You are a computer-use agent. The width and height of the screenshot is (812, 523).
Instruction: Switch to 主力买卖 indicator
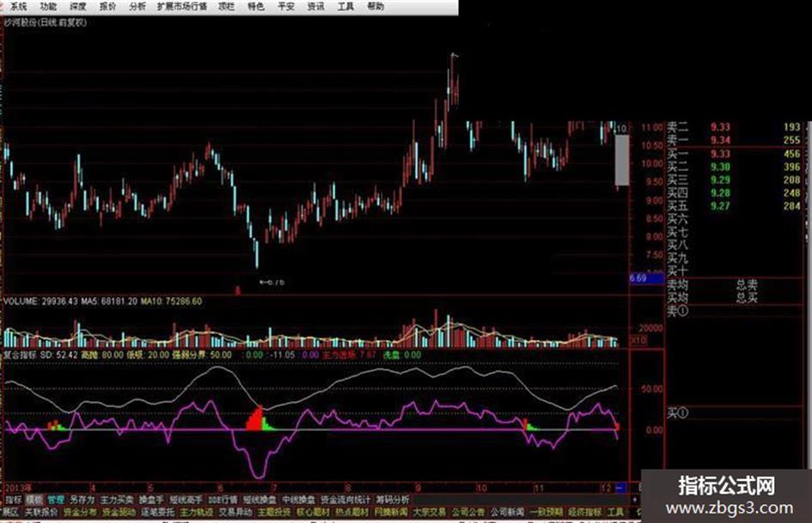point(117,500)
